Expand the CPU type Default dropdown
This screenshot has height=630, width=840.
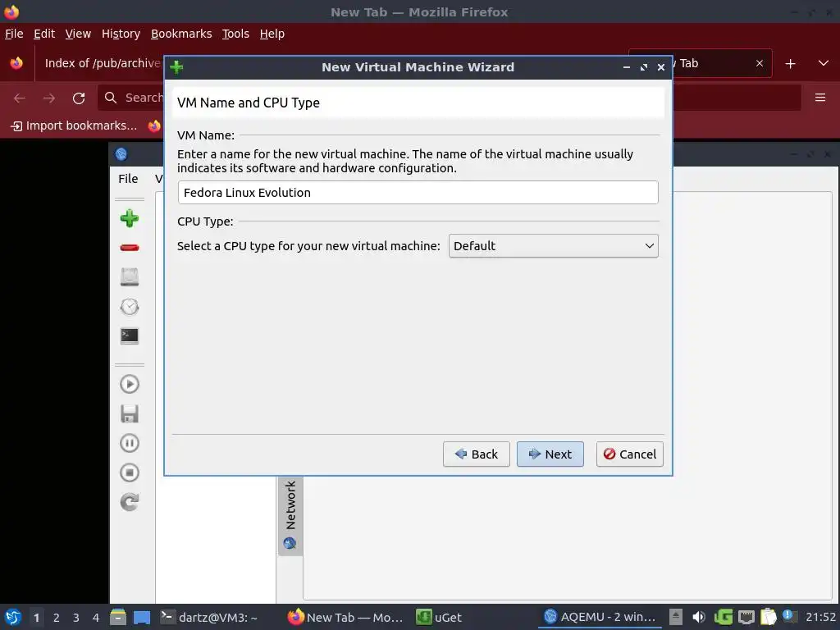(x=553, y=246)
